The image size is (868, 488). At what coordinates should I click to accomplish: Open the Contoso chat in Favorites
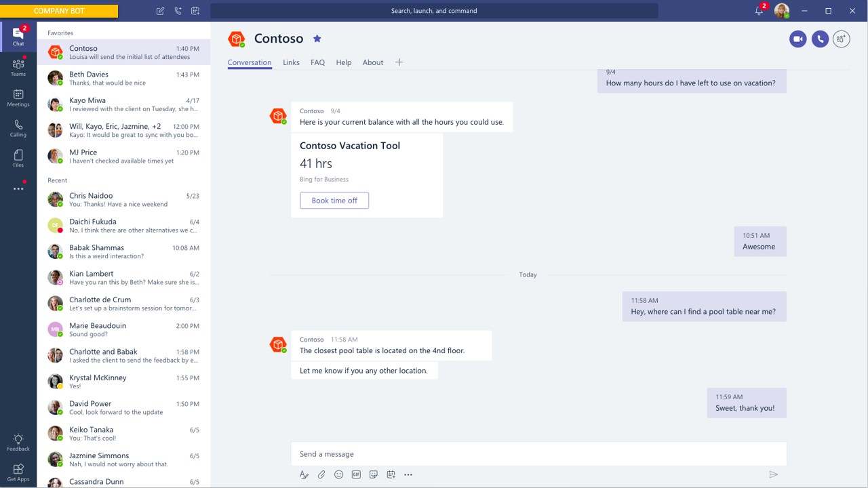click(123, 52)
